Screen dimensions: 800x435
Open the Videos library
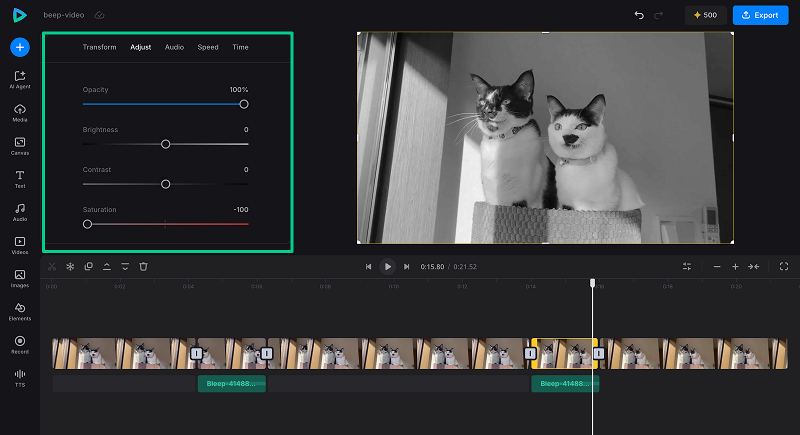click(20, 245)
